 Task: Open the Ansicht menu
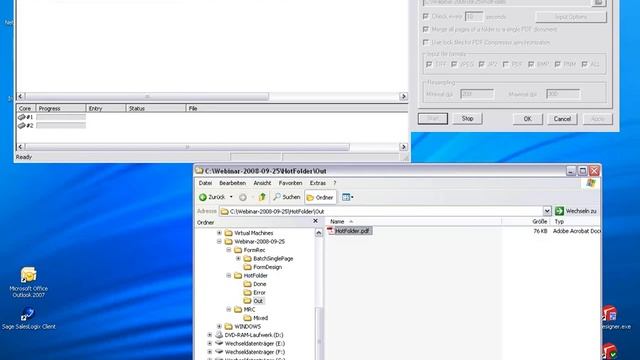pos(262,183)
